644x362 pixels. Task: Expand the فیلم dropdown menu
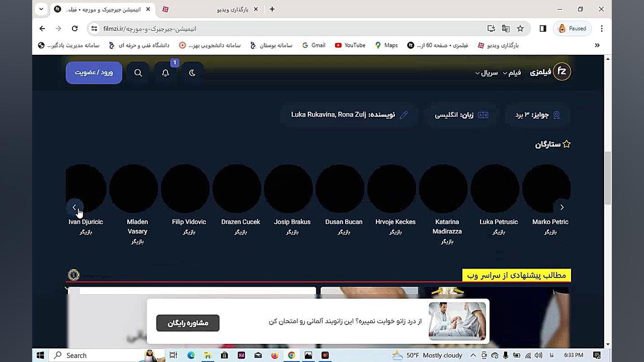pyautogui.click(x=513, y=72)
